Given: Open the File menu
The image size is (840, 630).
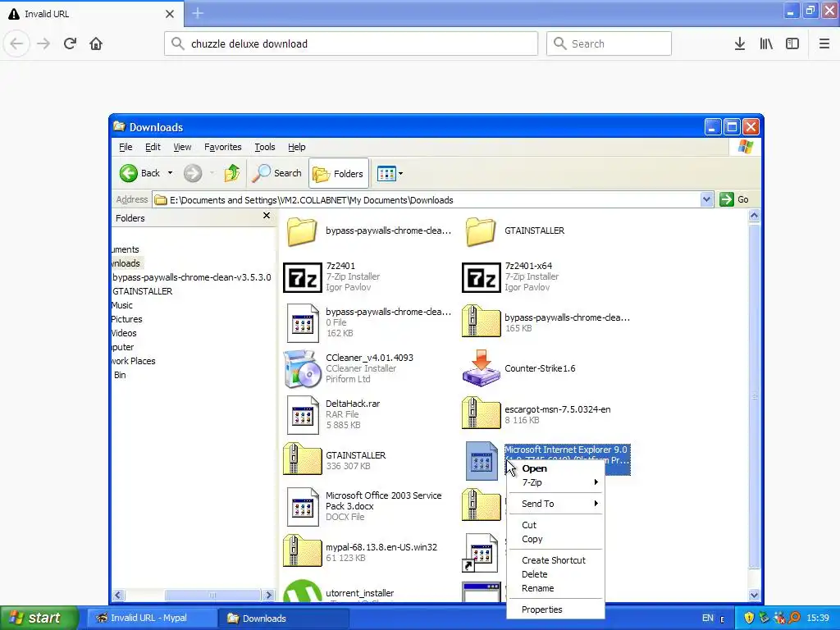Looking at the screenshot, I should click(126, 147).
